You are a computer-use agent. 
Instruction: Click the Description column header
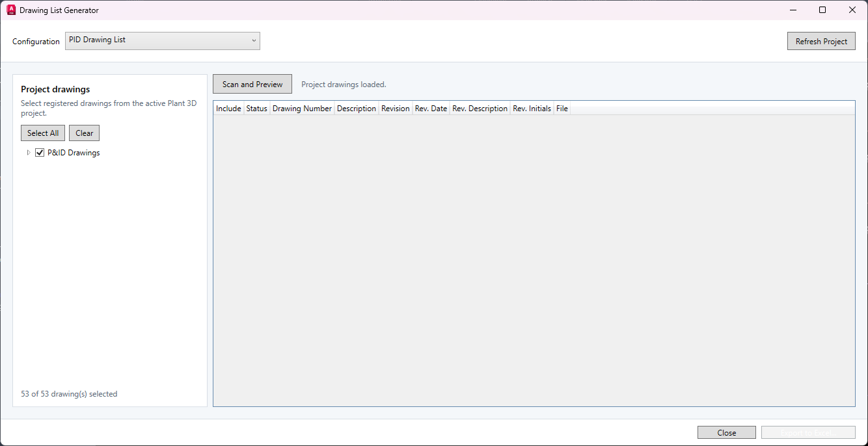[x=357, y=109]
